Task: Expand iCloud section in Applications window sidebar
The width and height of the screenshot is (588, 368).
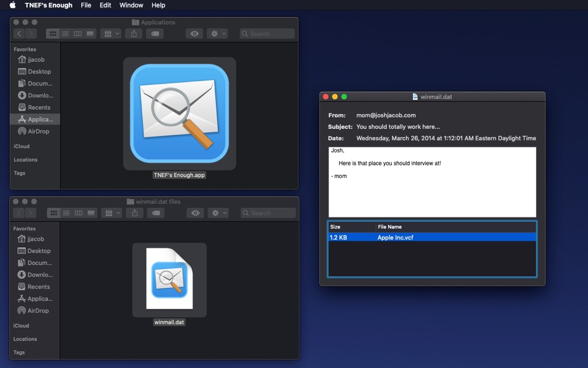Action: coord(22,146)
